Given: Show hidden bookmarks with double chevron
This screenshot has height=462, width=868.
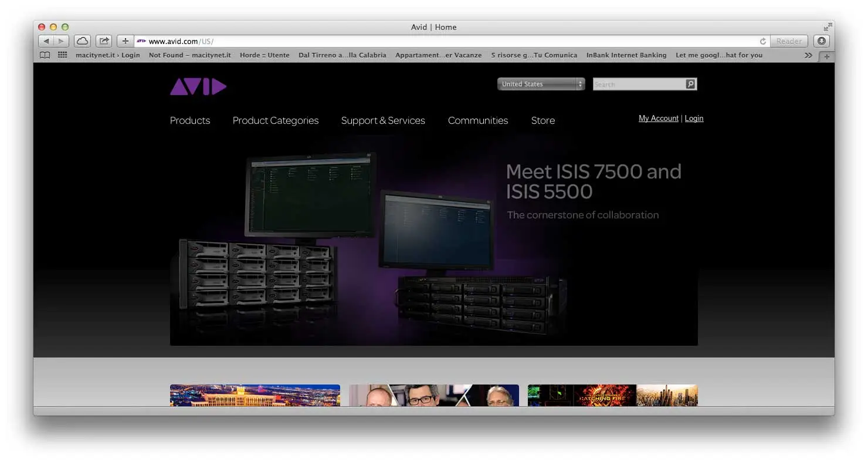Looking at the screenshot, I should [x=808, y=55].
